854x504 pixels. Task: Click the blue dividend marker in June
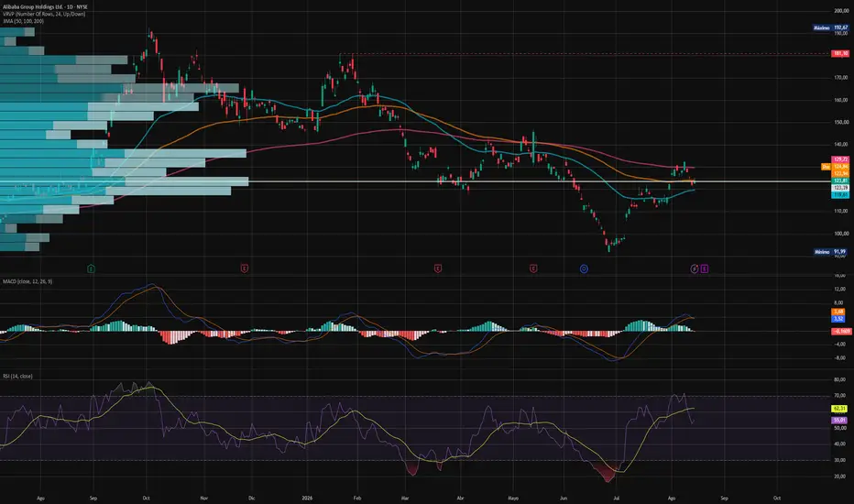pos(584,268)
